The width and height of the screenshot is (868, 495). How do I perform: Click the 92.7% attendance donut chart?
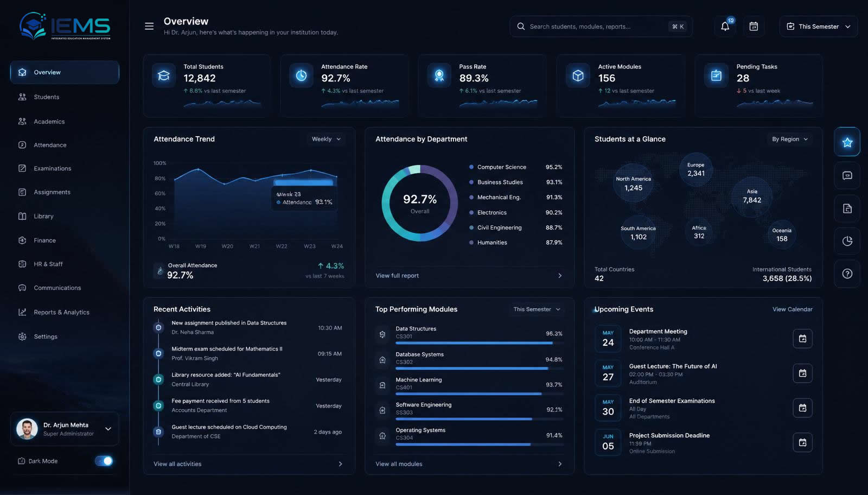(x=420, y=203)
